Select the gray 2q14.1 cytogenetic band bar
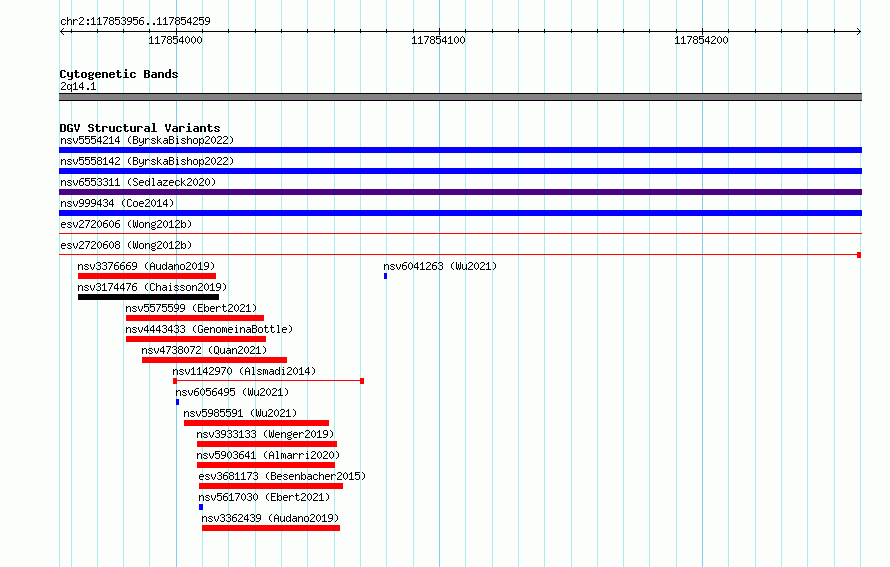Image resolution: width=890 pixels, height=567 pixels. coord(460,98)
